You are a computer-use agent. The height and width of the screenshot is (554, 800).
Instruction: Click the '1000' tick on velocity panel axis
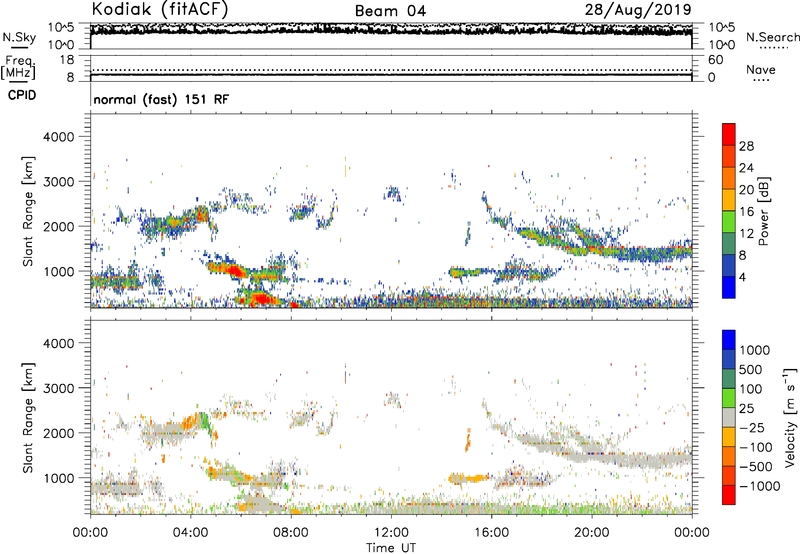point(58,478)
